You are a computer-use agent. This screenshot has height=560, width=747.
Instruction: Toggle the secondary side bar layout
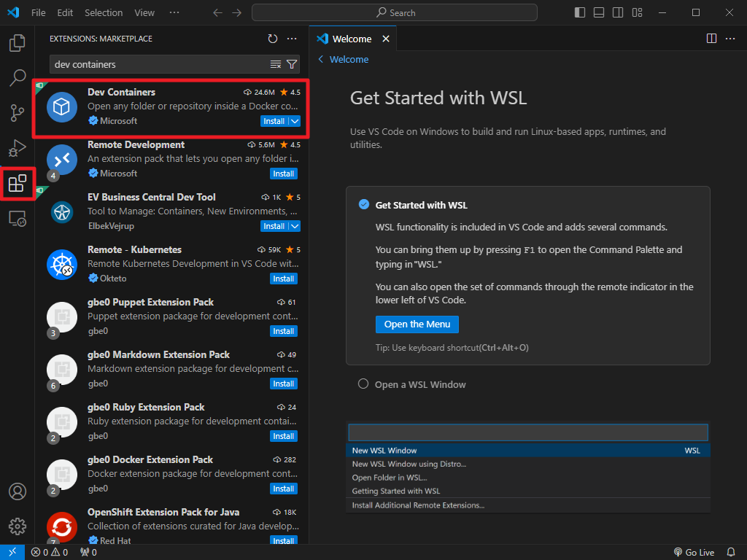618,12
